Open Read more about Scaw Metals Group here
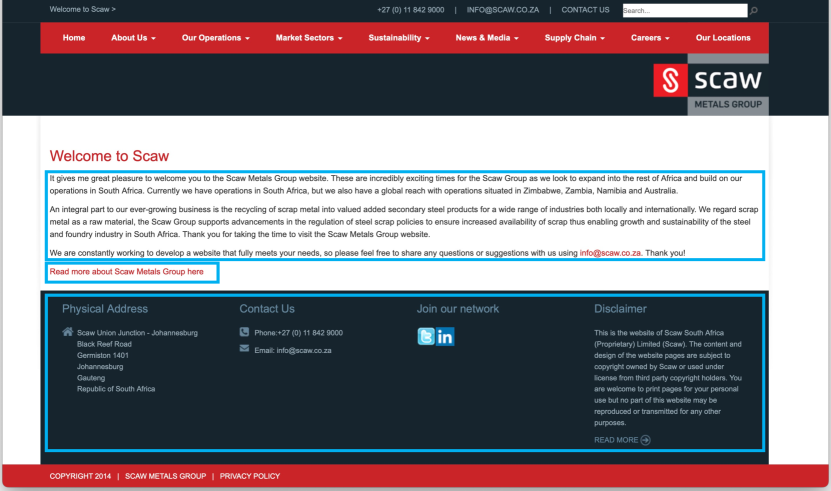Screen dimensions: 831x491 pyautogui.click(x=127, y=271)
